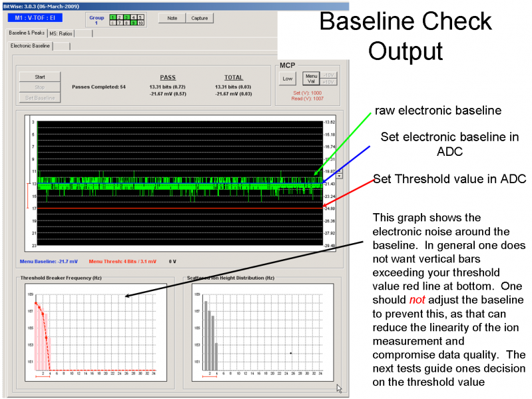
Task: Select group number 2 box
Action: [120, 17]
